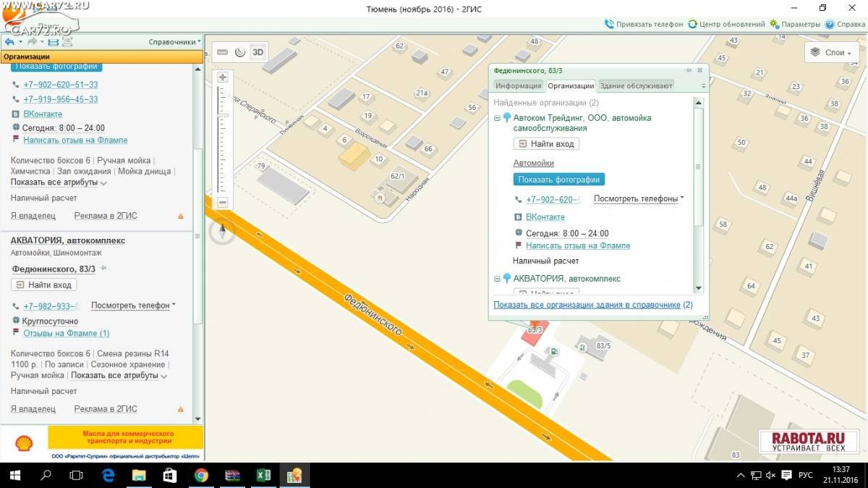Toggle 3D map view
This screenshot has height=488, width=868.
point(258,52)
